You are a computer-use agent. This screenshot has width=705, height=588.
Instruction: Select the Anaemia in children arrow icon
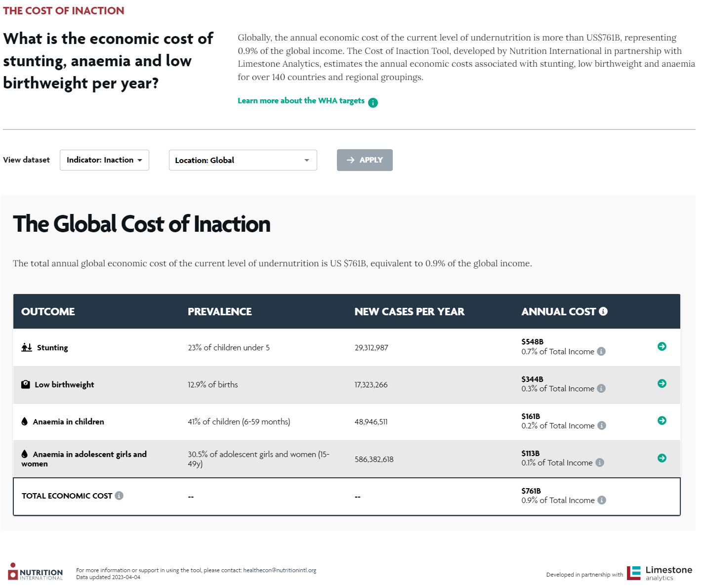tap(662, 420)
